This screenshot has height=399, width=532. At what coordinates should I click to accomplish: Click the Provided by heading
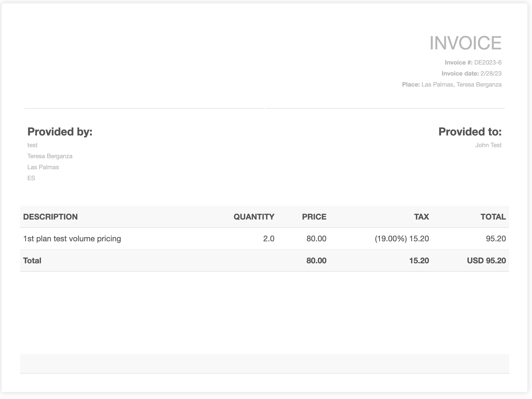(x=60, y=132)
